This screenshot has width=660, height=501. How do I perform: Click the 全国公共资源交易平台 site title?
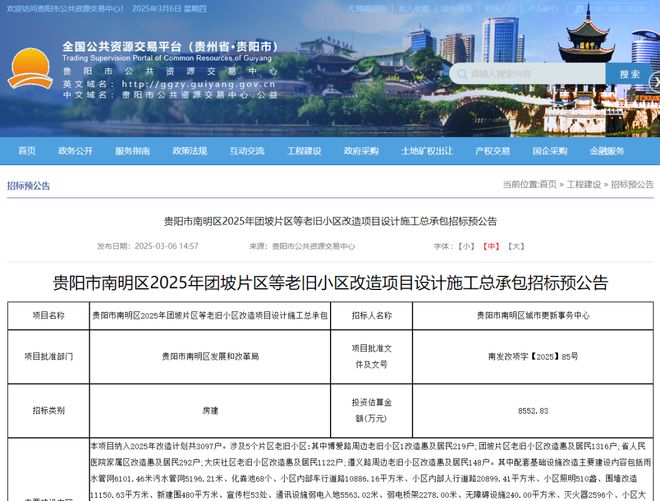click(170, 46)
